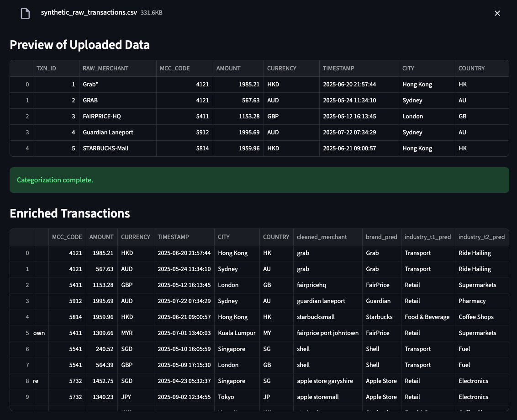Click the cleaned_merchant column header
The height and width of the screenshot is (420, 517).
click(x=322, y=237)
